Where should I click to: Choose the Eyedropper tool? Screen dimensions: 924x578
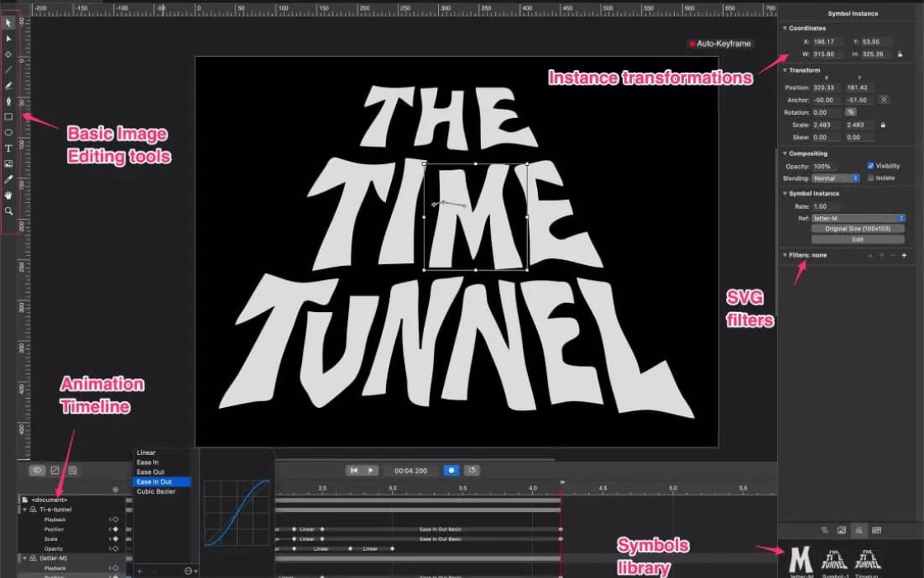(9, 179)
